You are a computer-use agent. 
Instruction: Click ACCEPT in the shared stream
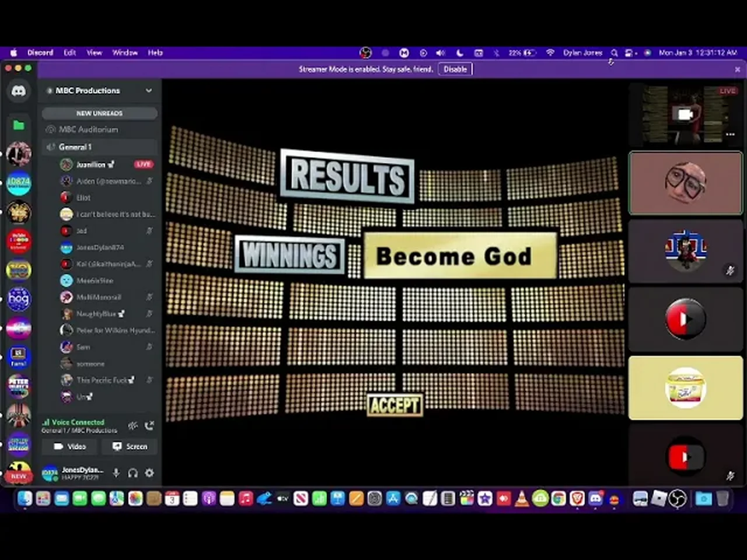395,405
